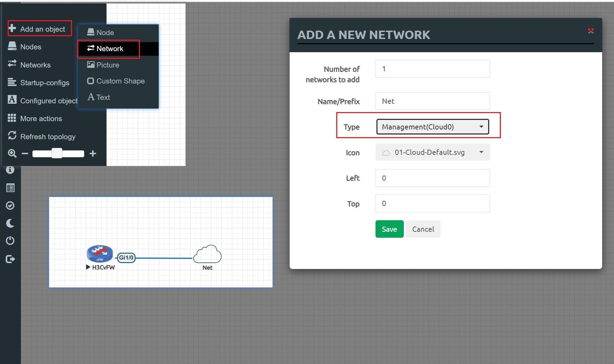Click the Name/Prefix input field
The height and width of the screenshot is (364, 614).
click(x=433, y=101)
